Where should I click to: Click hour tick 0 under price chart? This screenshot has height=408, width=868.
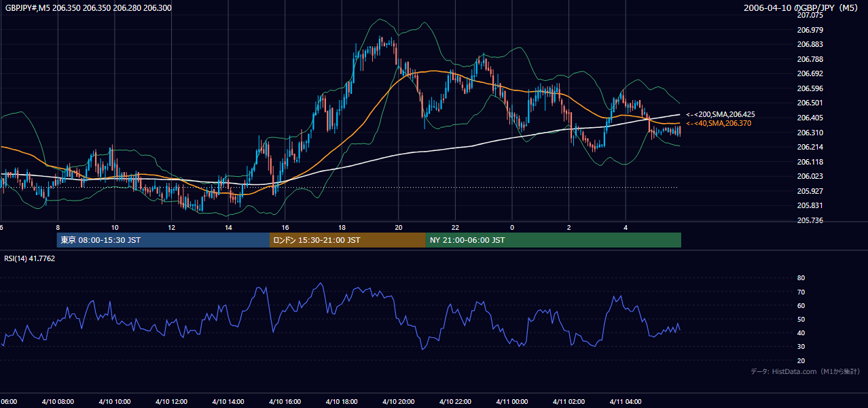point(512,228)
